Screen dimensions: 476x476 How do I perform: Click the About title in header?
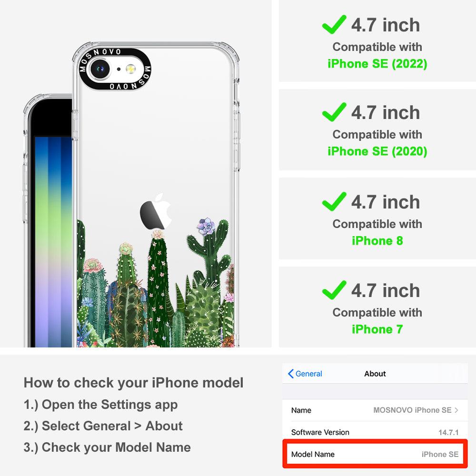(x=375, y=374)
